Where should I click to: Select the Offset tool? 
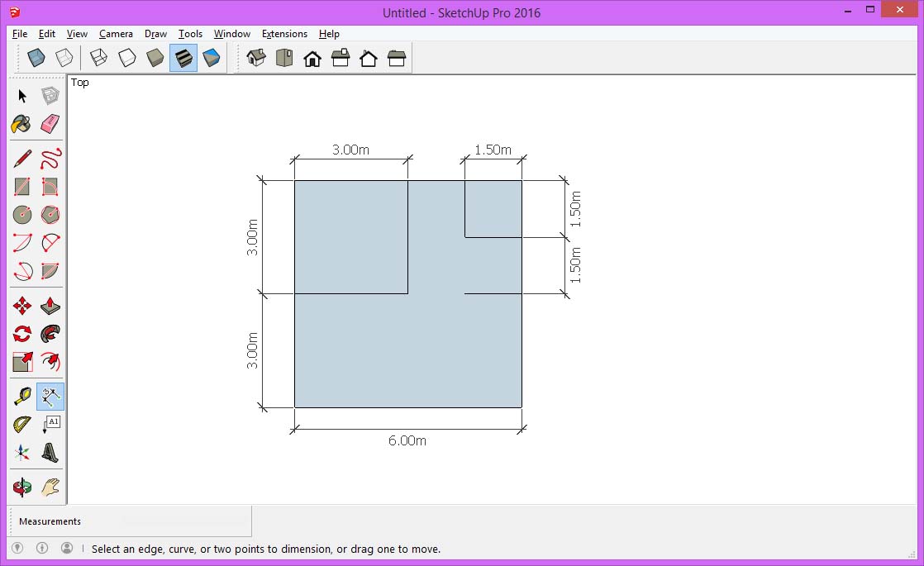click(50, 362)
